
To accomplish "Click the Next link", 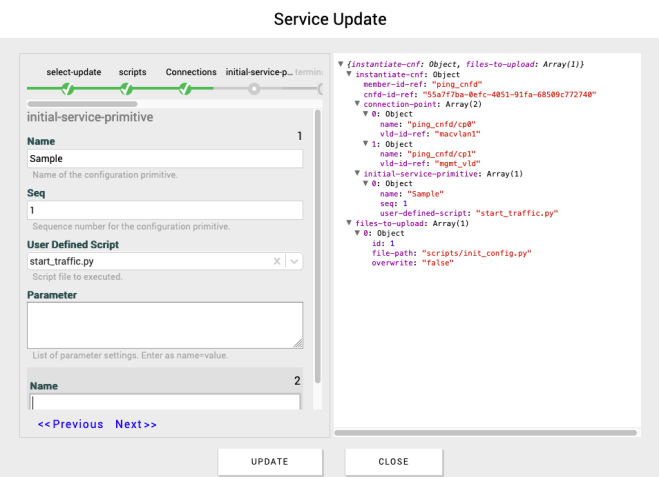I will coord(136,424).
